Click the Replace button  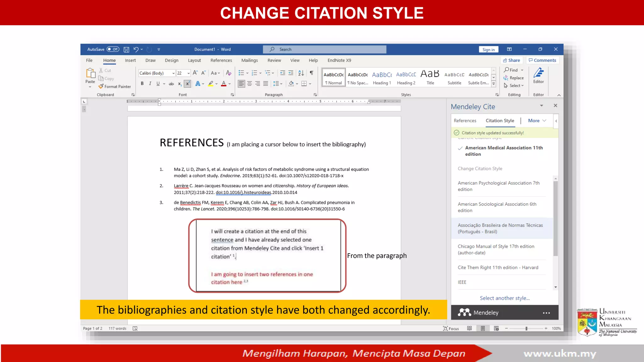514,78
